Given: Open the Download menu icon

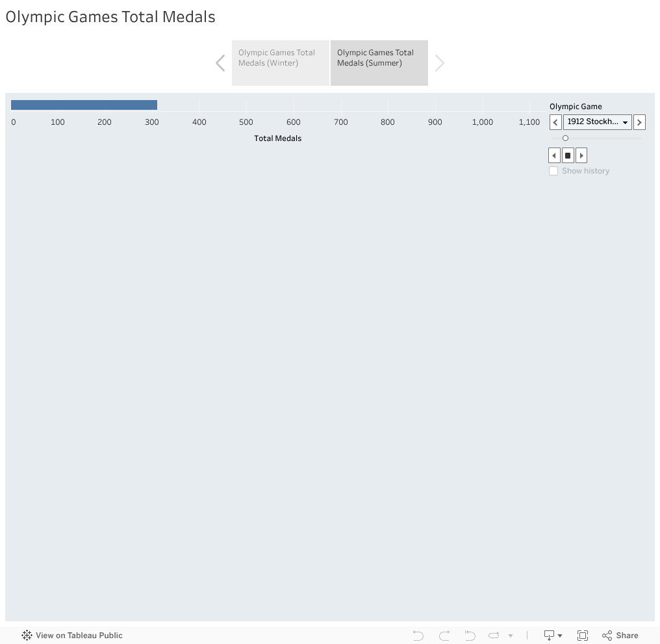Looking at the screenshot, I should (553, 636).
